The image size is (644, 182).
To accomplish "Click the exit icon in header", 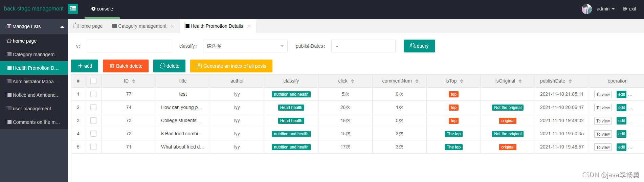I will (625, 9).
